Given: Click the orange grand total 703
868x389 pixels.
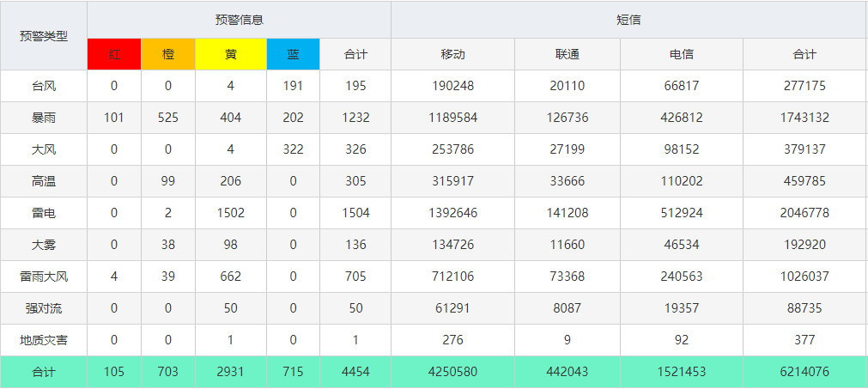Looking at the screenshot, I should (168, 372).
